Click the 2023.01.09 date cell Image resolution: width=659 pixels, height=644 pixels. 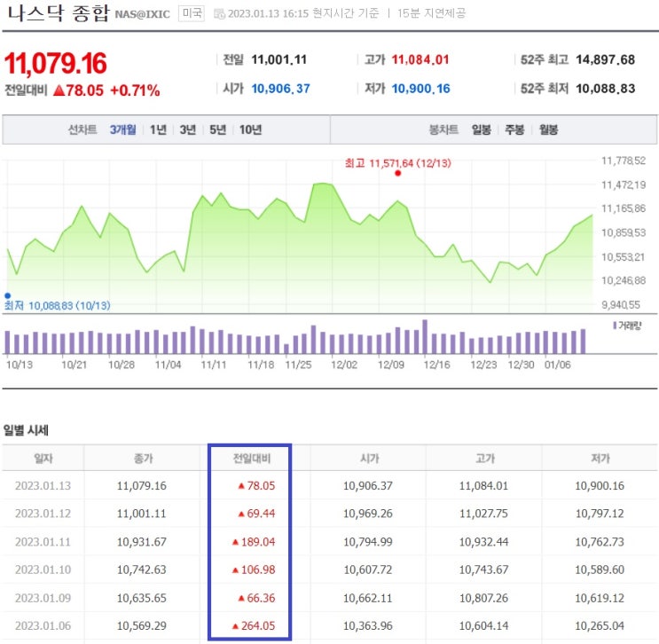click(43, 598)
